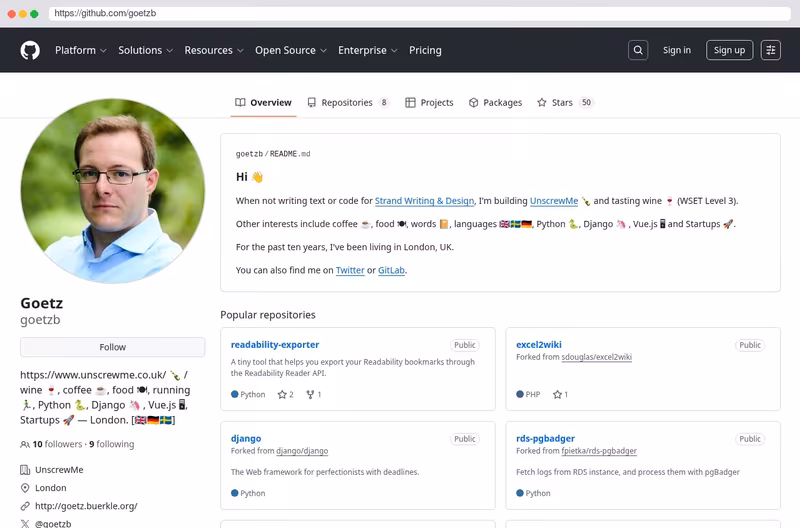Open the GitLab link in README
Image resolution: width=800 pixels, height=528 pixels.
click(x=391, y=270)
